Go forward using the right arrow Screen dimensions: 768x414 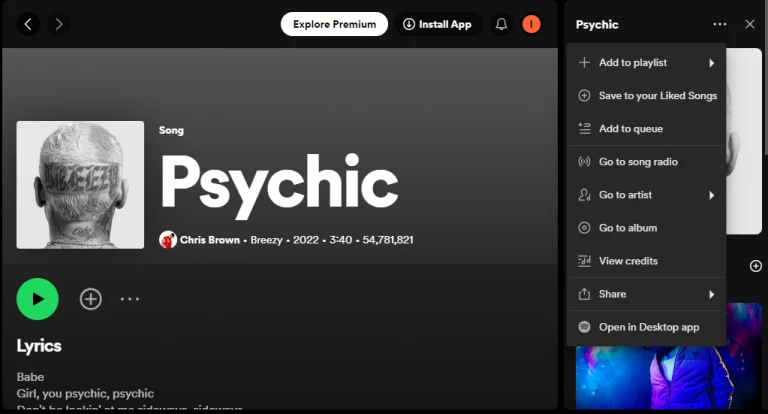pos(59,24)
